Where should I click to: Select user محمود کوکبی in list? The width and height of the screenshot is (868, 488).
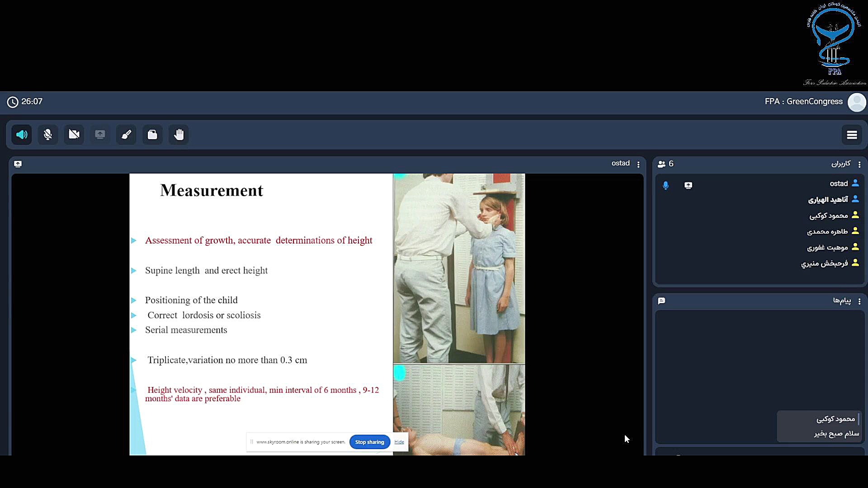pyautogui.click(x=829, y=216)
